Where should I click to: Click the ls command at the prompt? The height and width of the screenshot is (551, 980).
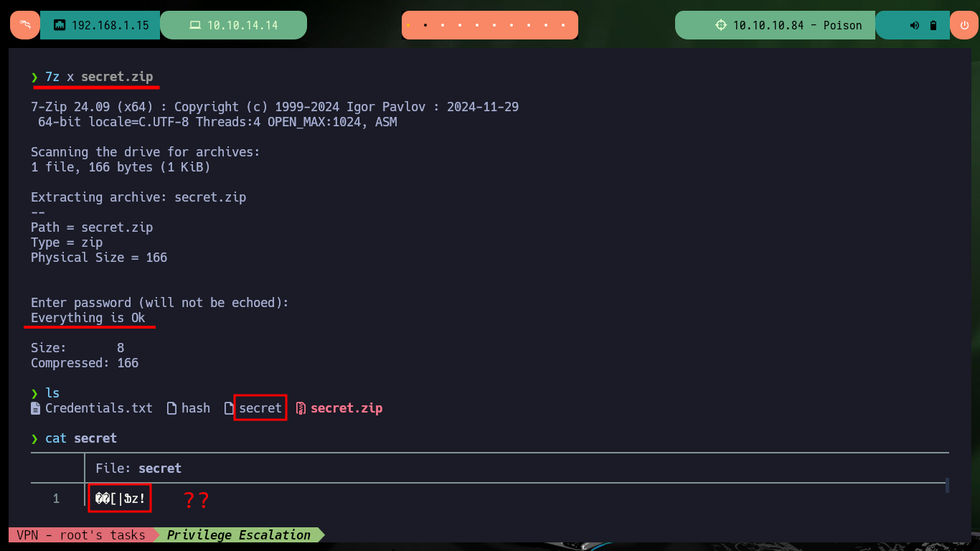coord(52,393)
